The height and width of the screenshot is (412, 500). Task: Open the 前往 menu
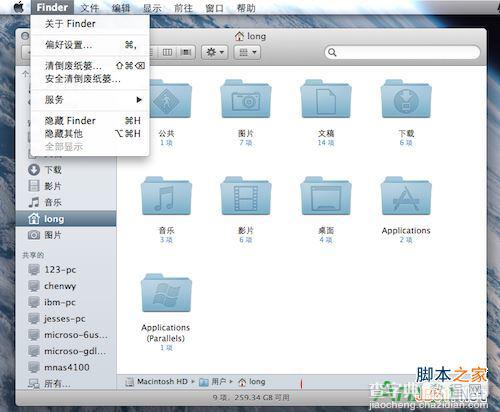point(183,8)
